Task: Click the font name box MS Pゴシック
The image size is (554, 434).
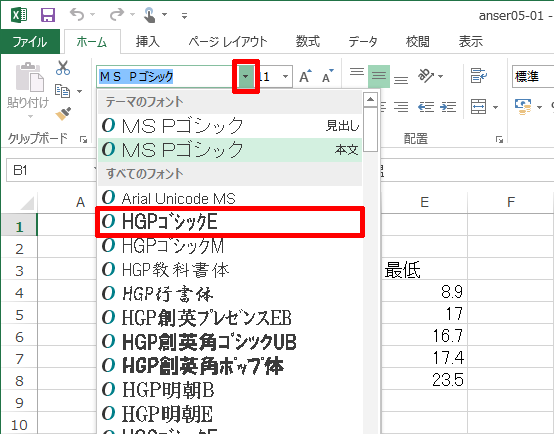Action: tap(165, 76)
